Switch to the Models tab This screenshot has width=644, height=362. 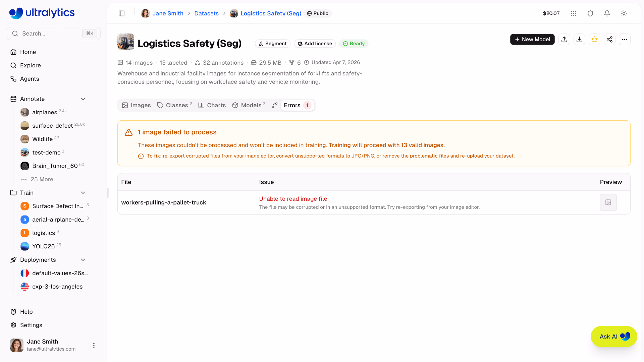coord(249,105)
